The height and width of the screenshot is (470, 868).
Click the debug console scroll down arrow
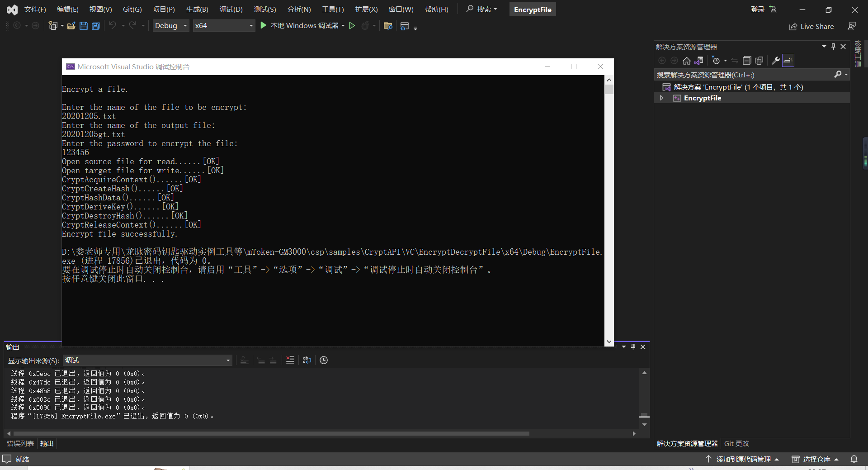coord(609,342)
